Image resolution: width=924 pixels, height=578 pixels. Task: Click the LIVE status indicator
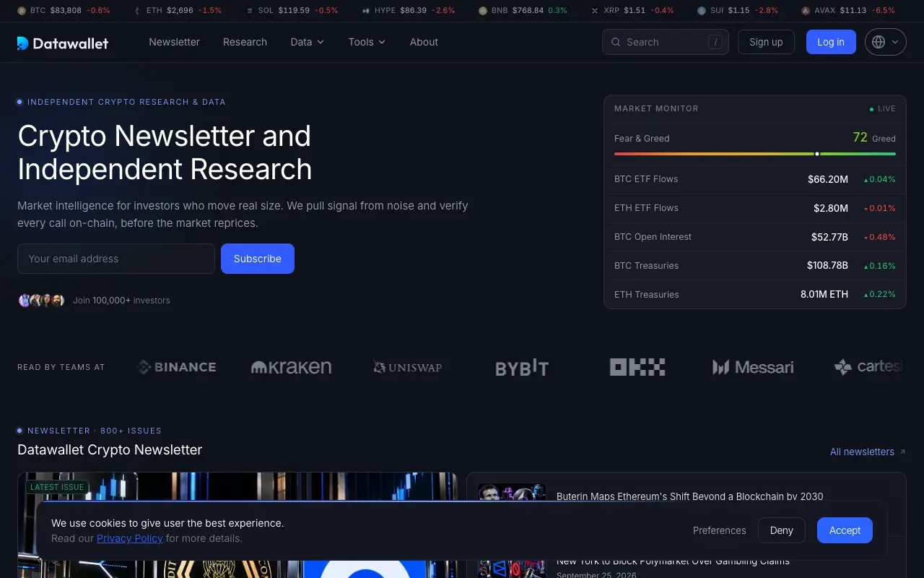[x=882, y=108]
